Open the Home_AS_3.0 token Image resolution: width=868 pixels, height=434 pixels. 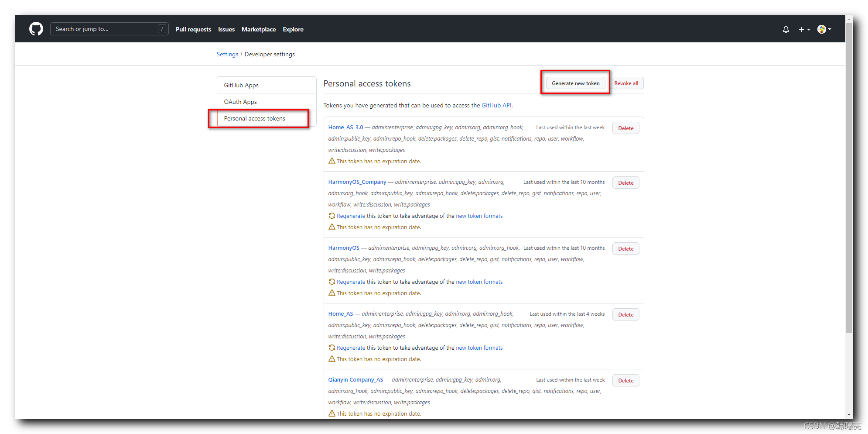[345, 127]
